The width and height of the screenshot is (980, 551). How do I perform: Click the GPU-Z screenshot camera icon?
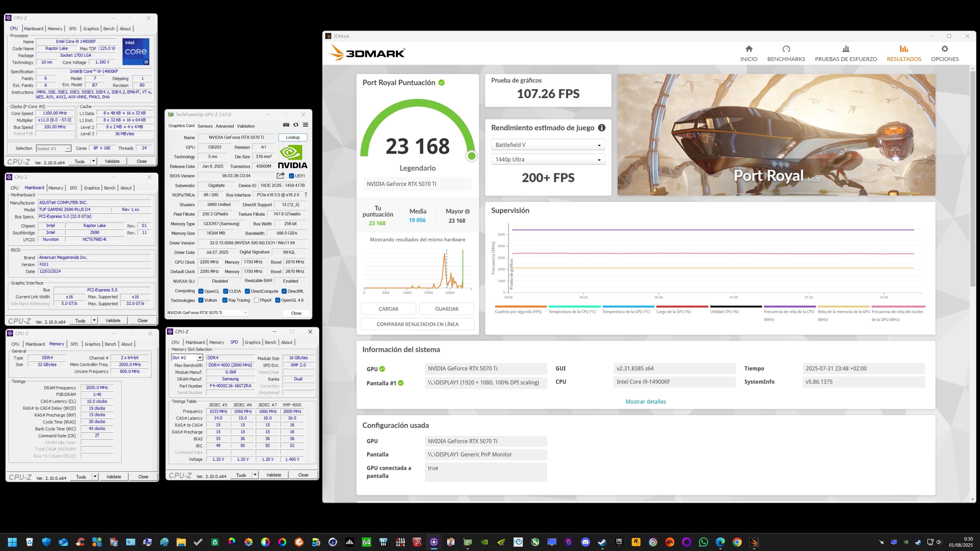[x=286, y=125]
